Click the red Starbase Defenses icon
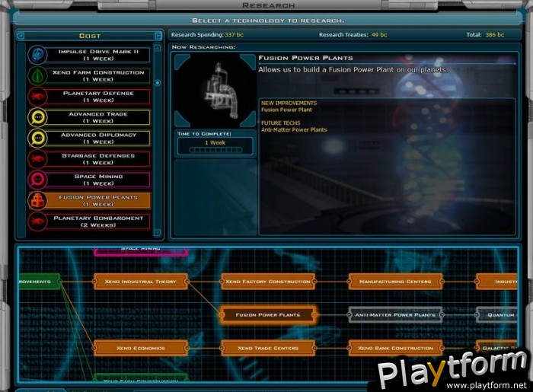The width and height of the screenshot is (533, 392). [37, 158]
